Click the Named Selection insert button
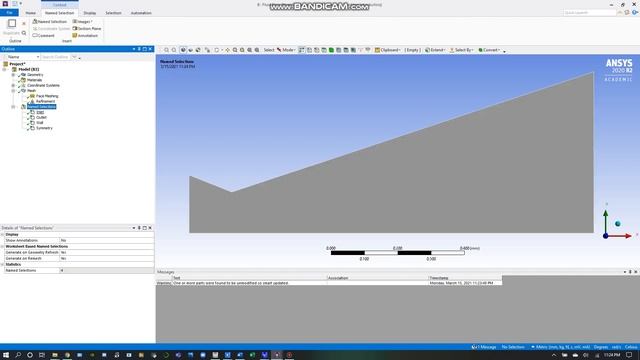The image size is (640, 360). pyautogui.click(x=49, y=21)
